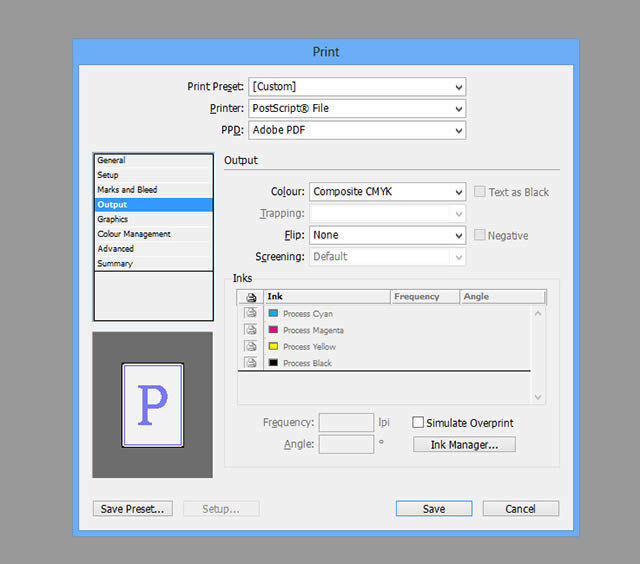The height and width of the screenshot is (564, 640).
Task: Click the Process Magenta colour swatch
Action: point(273,329)
